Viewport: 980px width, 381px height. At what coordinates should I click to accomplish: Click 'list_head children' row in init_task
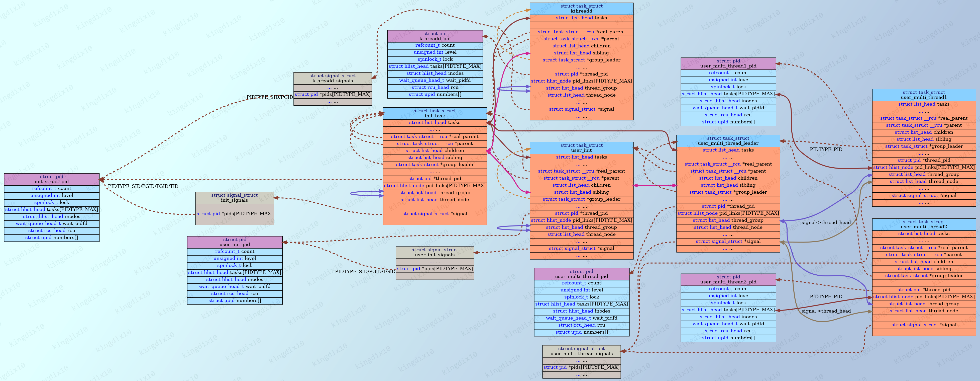435,151
